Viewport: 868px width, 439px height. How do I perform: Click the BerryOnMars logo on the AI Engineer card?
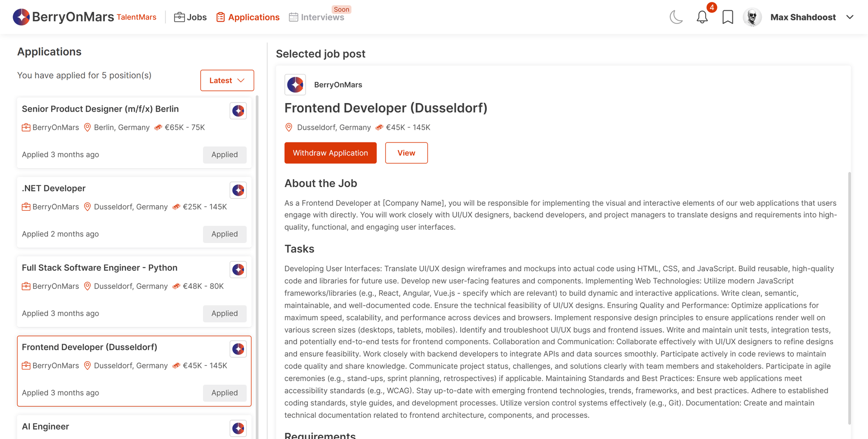[238, 428]
